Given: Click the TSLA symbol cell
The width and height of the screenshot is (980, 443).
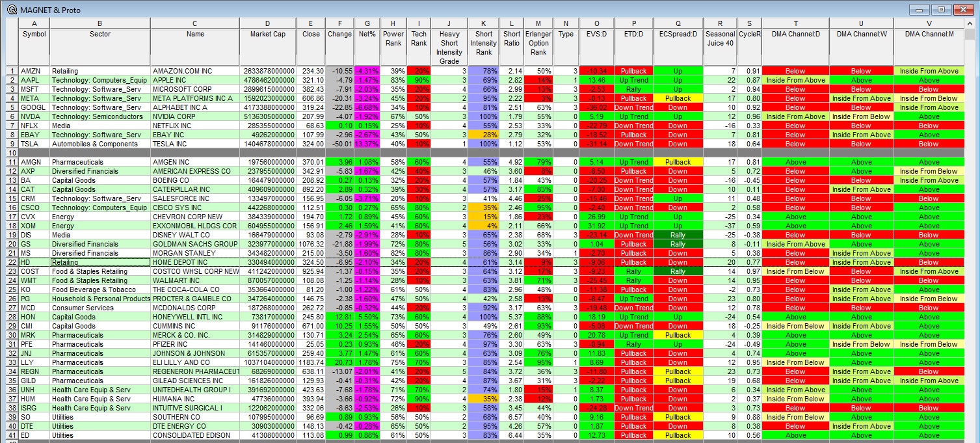Looking at the screenshot, I should (x=34, y=144).
